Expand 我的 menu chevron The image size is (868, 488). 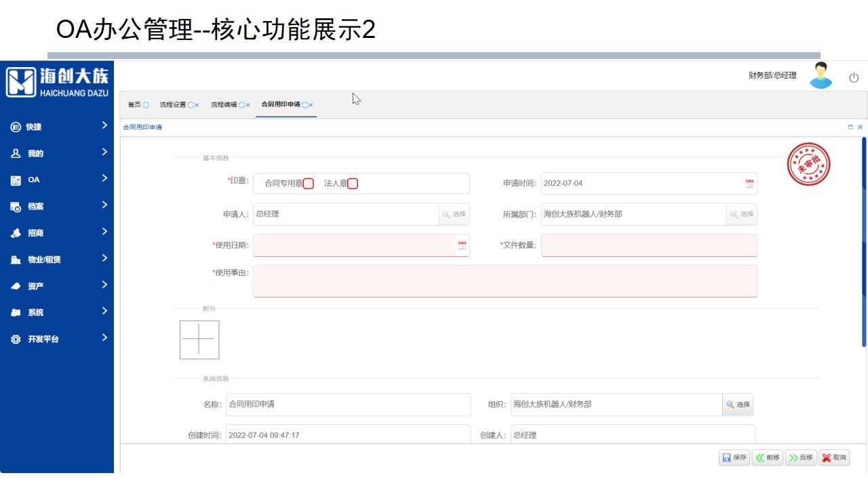coord(104,152)
